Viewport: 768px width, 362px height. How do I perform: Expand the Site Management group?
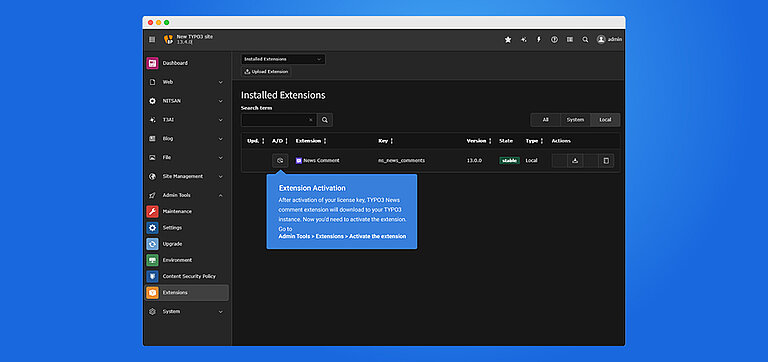[x=187, y=176]
